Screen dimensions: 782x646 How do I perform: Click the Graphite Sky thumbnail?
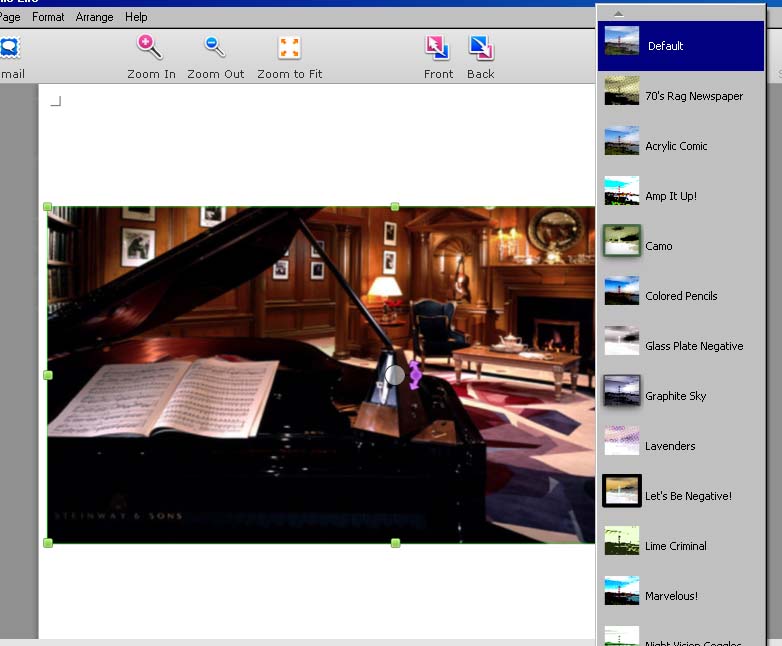click(x=621, y=391)
